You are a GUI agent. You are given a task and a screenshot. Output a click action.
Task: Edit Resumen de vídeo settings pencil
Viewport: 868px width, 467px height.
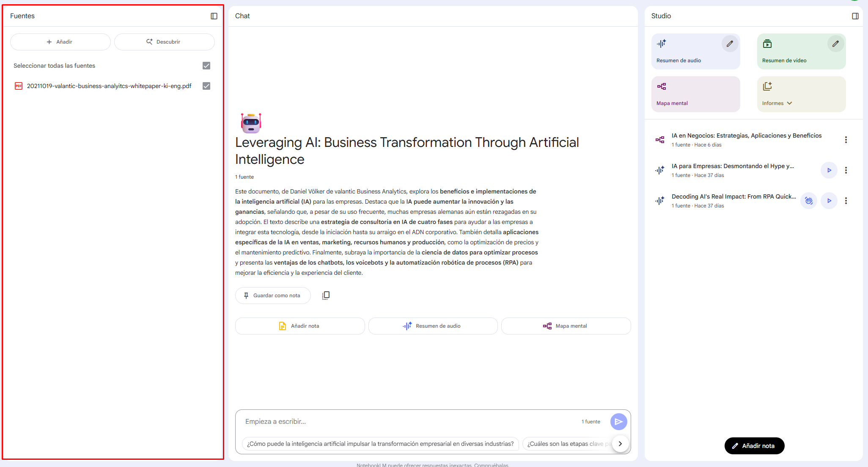point(835,44)
